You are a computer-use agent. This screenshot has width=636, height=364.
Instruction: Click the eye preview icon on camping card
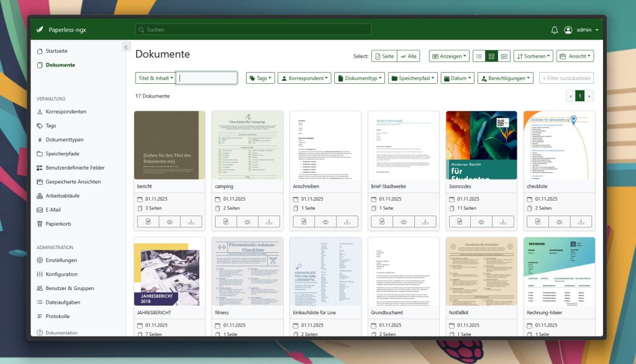pyautogui.click(x=247, y=222)
